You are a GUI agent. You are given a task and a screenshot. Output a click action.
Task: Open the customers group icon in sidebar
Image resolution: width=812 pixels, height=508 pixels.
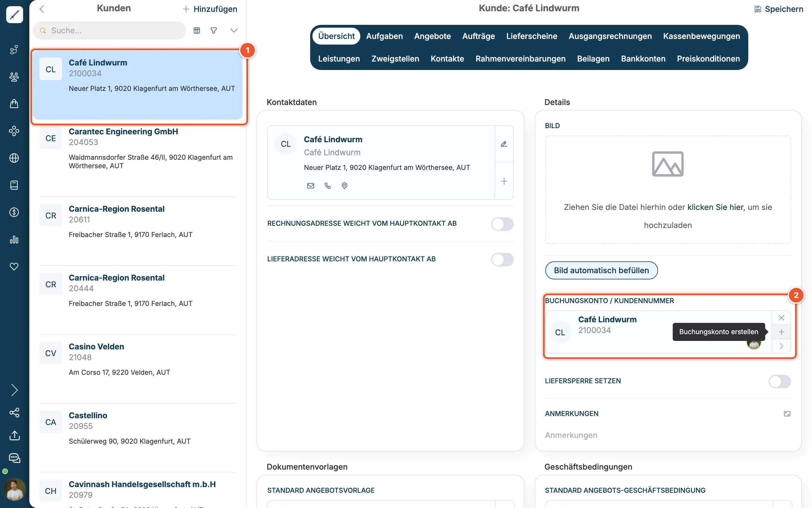click(x=14, y=77)
